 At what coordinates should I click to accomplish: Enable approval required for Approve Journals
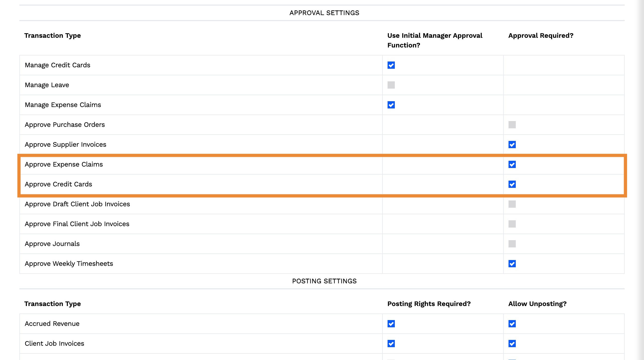click(x=512, y=244)
